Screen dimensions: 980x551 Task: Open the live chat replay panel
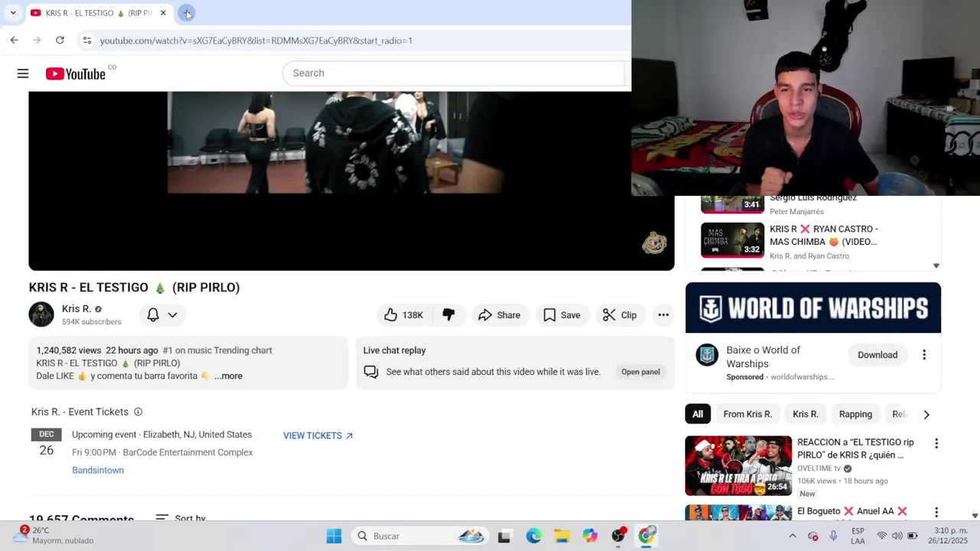coord(641,372)
